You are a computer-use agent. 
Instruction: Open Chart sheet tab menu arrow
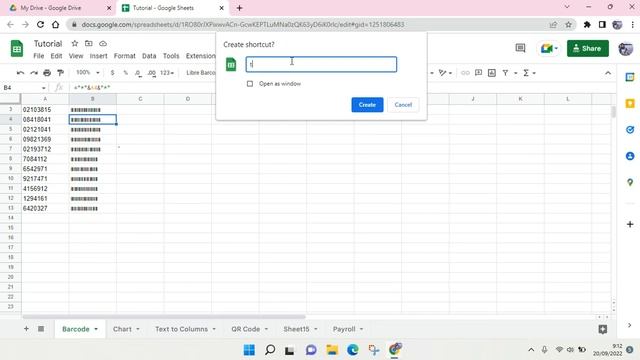pyautogui.click(x=138, y=329)
